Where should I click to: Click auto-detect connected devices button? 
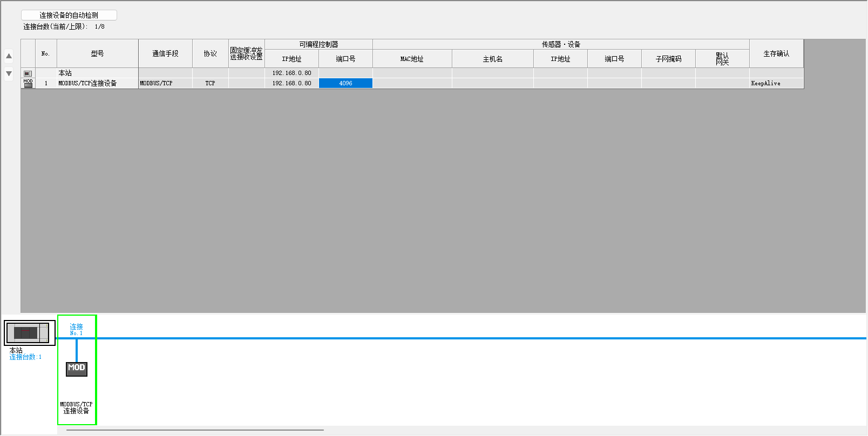(x=69, y=15)
